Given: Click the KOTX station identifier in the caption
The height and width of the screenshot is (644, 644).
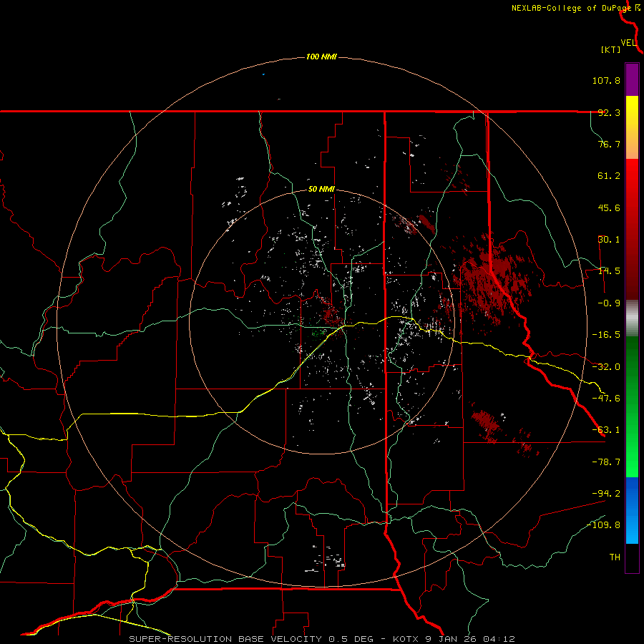Looking at the screenshot, I should pos(406,639).
